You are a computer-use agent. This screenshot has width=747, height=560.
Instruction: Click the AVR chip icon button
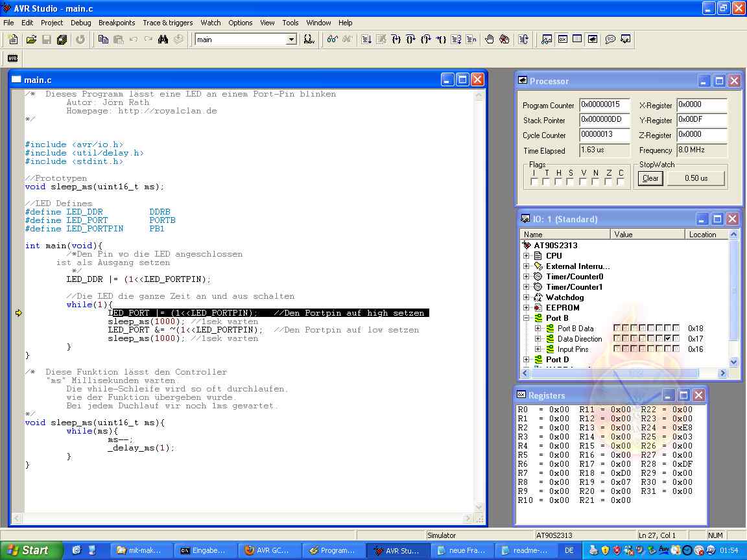13,58
